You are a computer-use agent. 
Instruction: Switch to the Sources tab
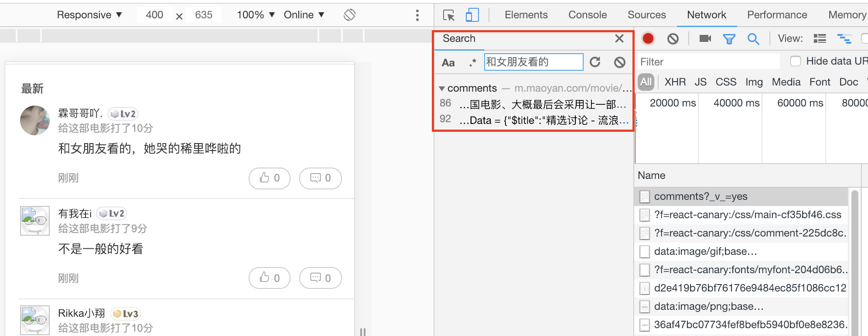647,15
